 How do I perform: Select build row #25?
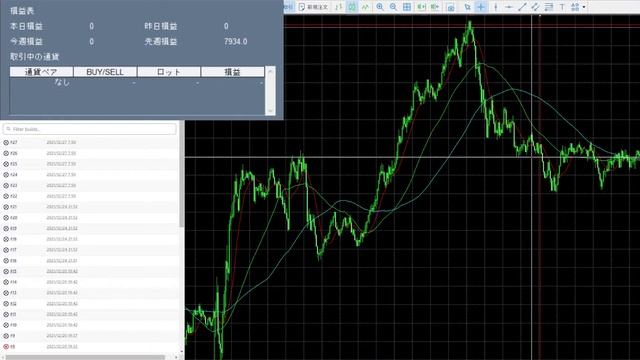coord(90,164)
